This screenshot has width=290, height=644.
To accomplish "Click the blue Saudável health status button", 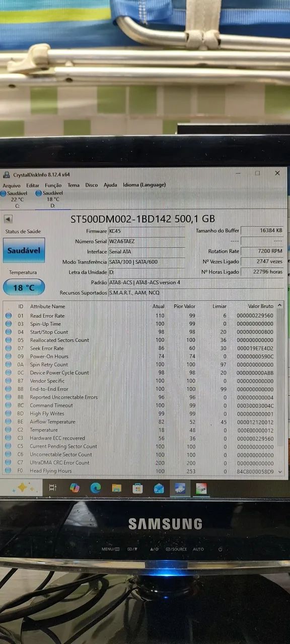I will [24, 250].
